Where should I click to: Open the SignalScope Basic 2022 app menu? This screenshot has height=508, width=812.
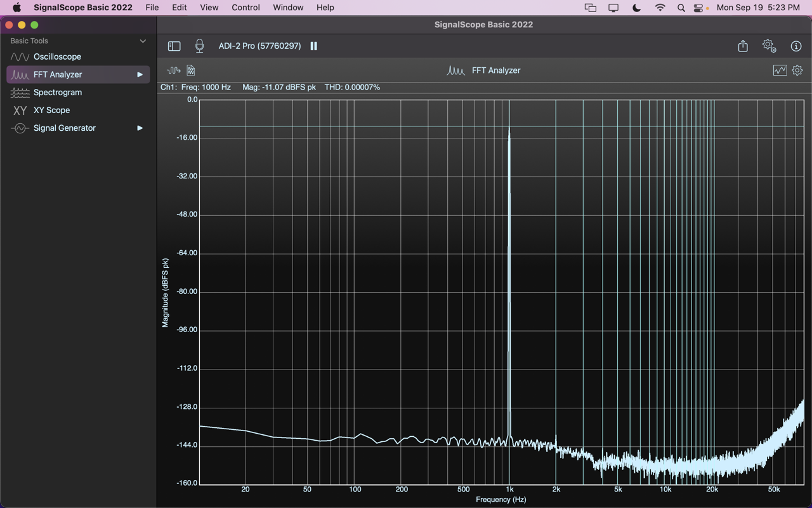pos(83,8)
